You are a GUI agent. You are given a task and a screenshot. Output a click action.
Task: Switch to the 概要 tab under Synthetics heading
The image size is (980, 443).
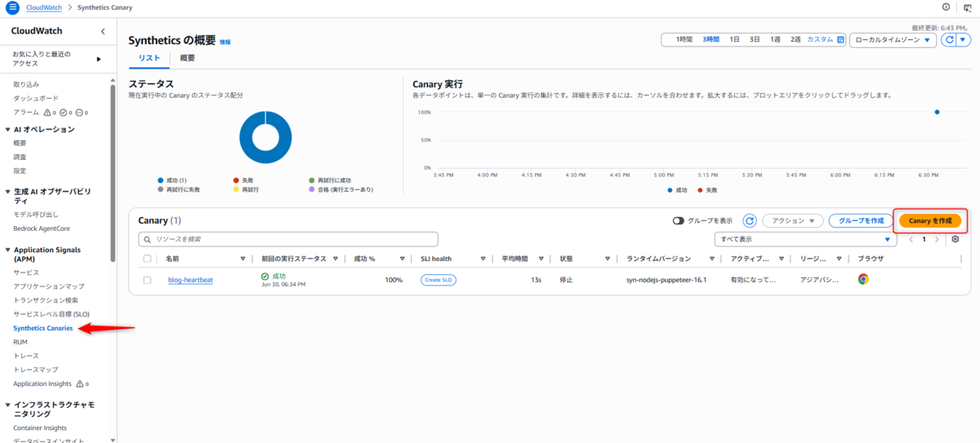(187, 58)
